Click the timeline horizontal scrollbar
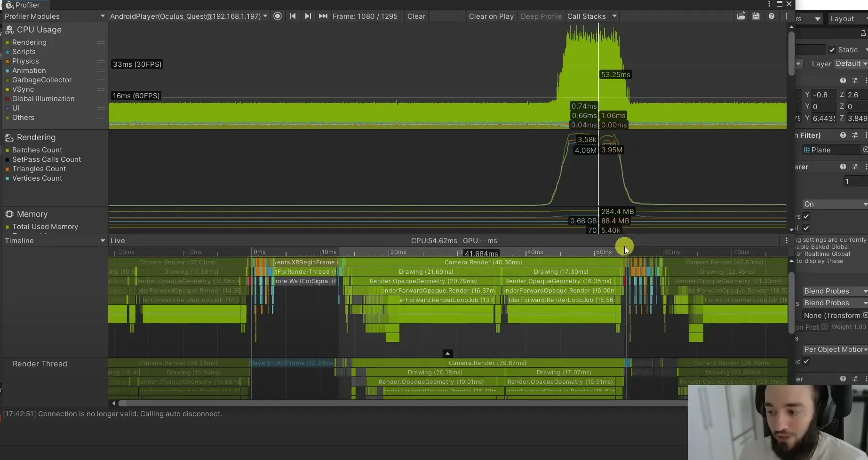The width and height of the screenshot is (868, 460). pyautogui.click(x=400, y=403)
